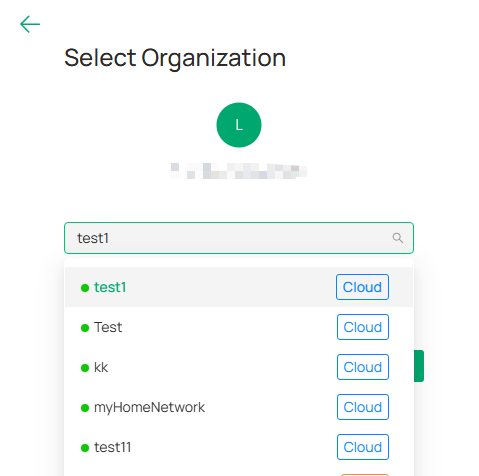Click the Cloud tag beside Test
This screenshot has height=476, width=479.
(x=363, y=327)
